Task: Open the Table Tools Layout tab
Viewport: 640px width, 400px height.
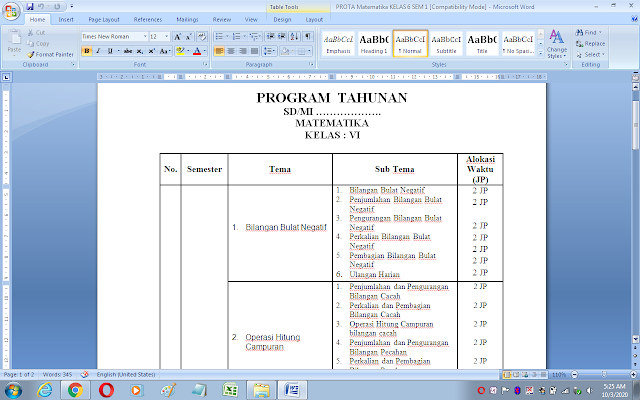Action: 314,19
